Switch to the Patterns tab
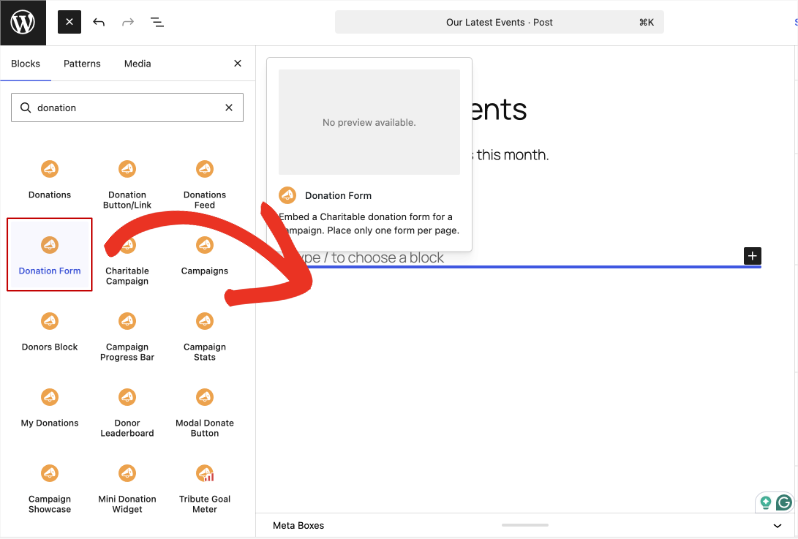The width and height of the screenshot is (798, 539). point(82,64)
